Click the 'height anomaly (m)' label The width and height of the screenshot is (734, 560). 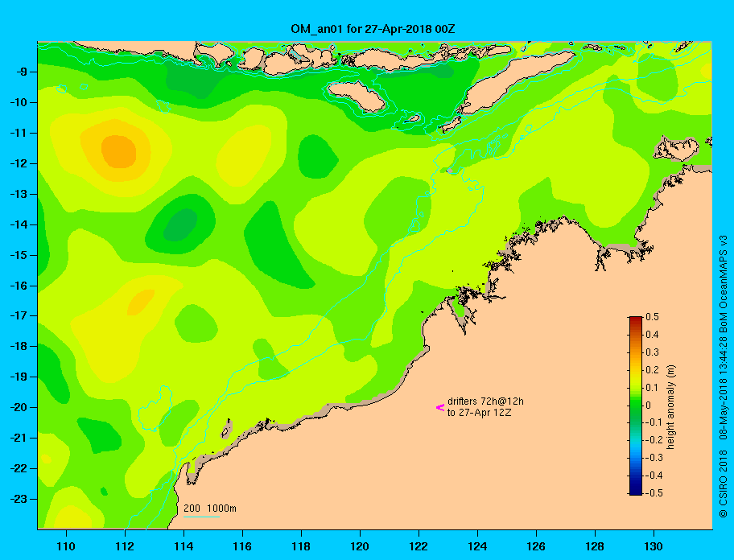pos(670,407)
